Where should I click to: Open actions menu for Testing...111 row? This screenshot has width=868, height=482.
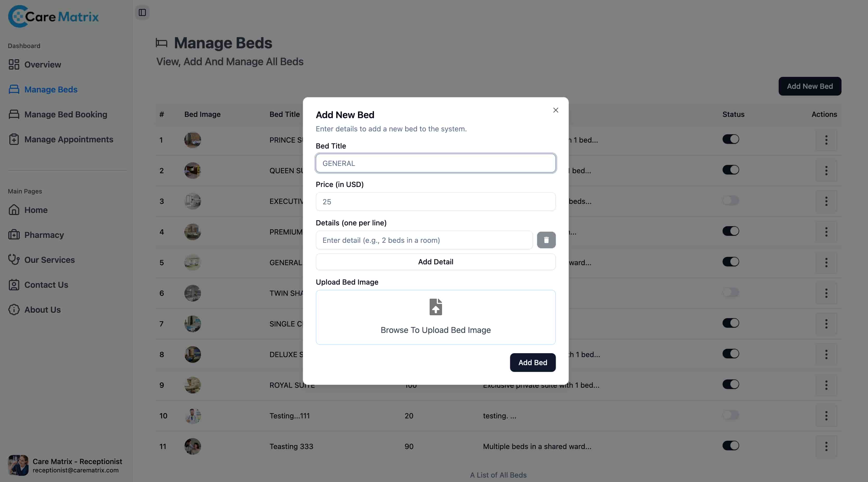826,416
